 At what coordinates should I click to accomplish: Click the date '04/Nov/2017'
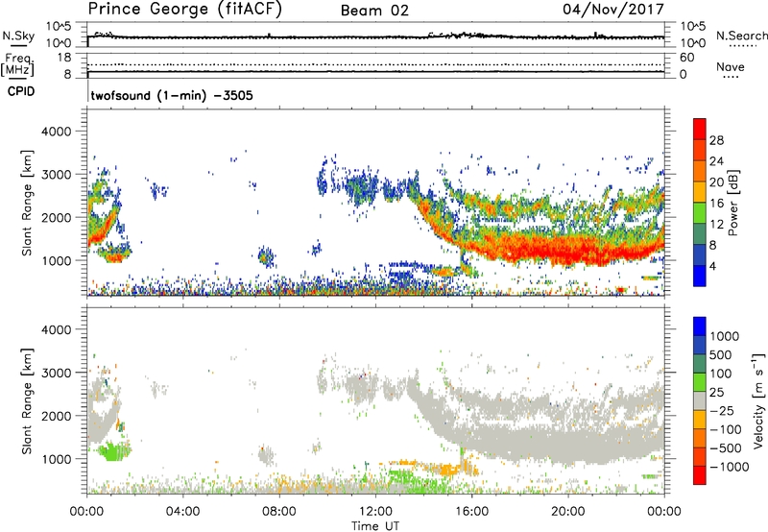pyautogui.click(x=613, y=10)
